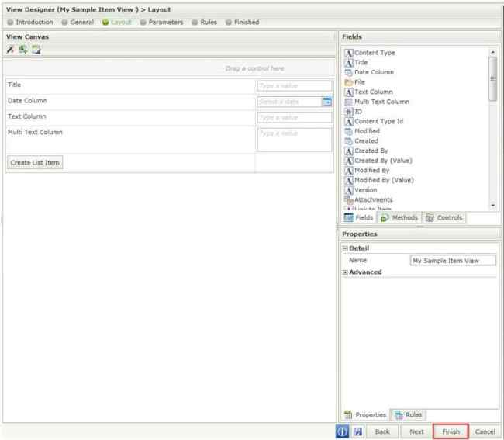
Task: Go to the Finished wizard step
Action: (243, 23)
